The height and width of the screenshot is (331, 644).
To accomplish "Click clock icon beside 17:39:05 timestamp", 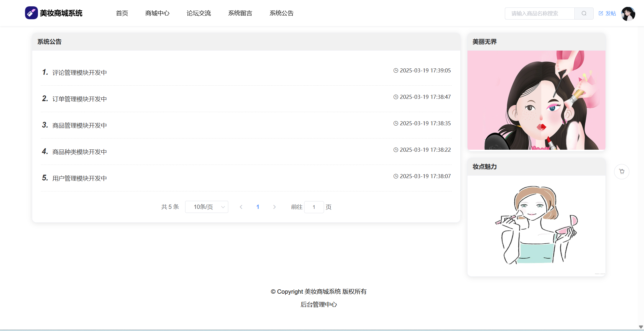I will (396, 71).
